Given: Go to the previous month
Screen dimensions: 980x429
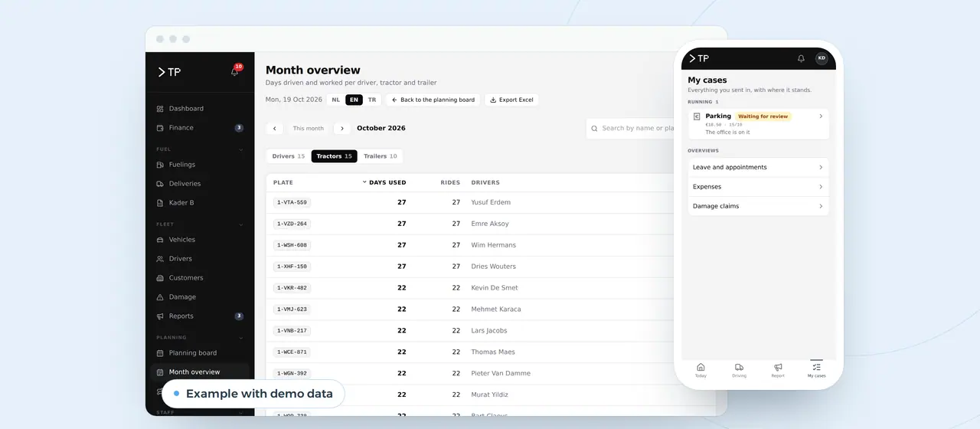Looking at the screenshot, I should 274,129.
